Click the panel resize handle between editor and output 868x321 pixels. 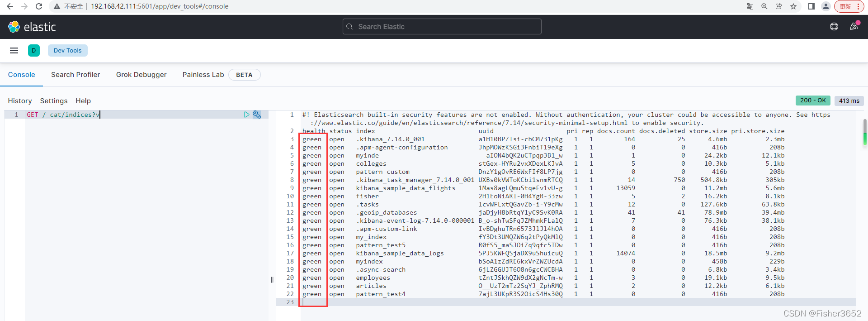point(272,280)
